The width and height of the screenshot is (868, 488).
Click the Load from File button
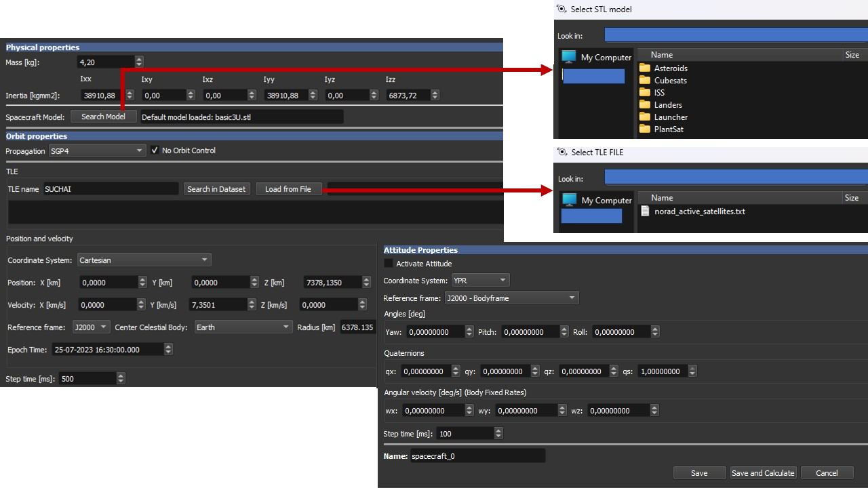[x=288, y=189]
